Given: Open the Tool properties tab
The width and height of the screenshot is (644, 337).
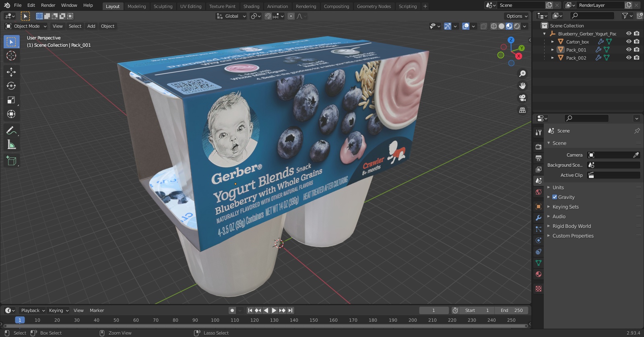Looking at the screenshot, I should [539, 132].
